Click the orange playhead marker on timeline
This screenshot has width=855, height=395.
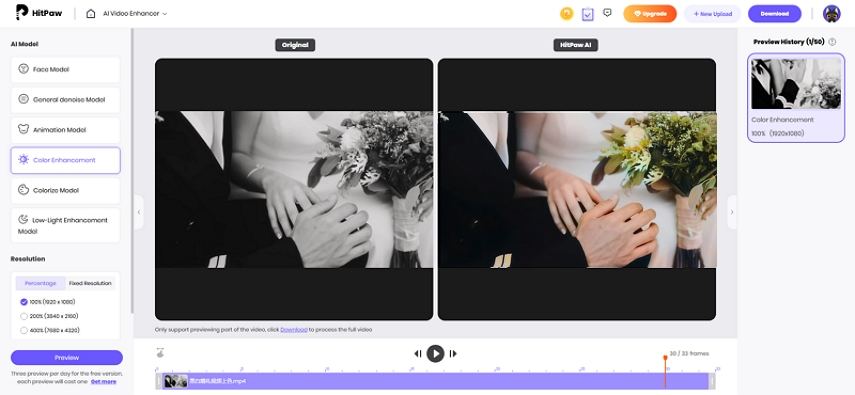click(665, 358)
